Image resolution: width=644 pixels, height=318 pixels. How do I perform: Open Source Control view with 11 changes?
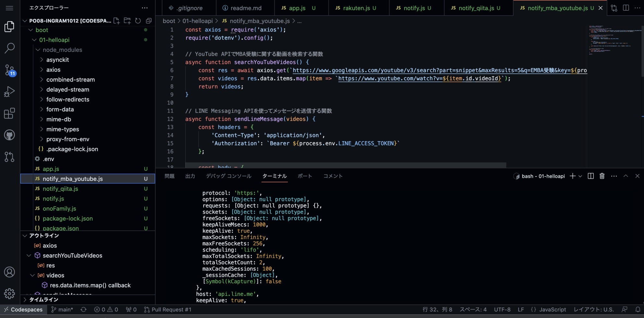click(9, 70)
